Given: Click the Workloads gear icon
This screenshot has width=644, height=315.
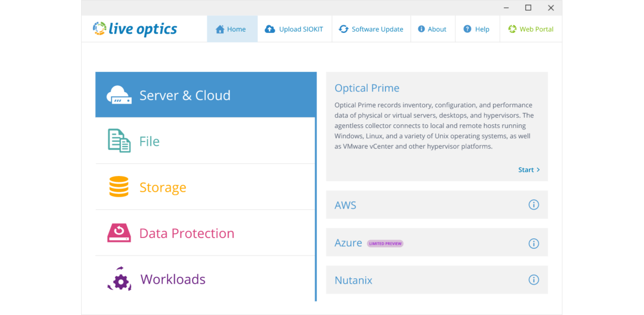Looking at the screenshot, I should click(119, 279).
